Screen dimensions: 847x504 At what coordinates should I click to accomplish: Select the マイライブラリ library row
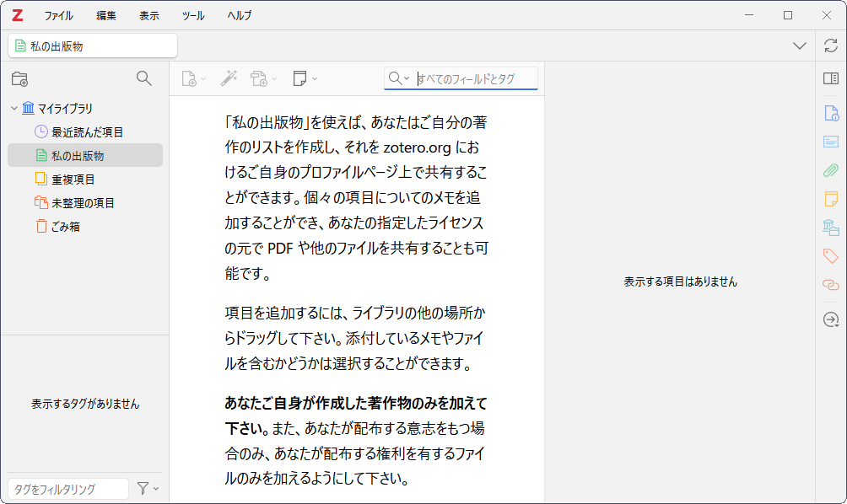point(85,109)
